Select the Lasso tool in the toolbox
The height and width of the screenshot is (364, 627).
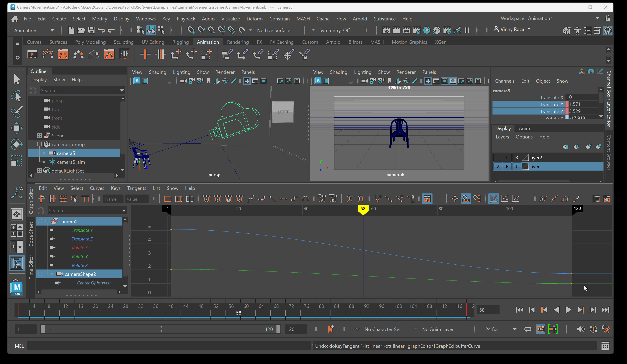click(16, 96)
